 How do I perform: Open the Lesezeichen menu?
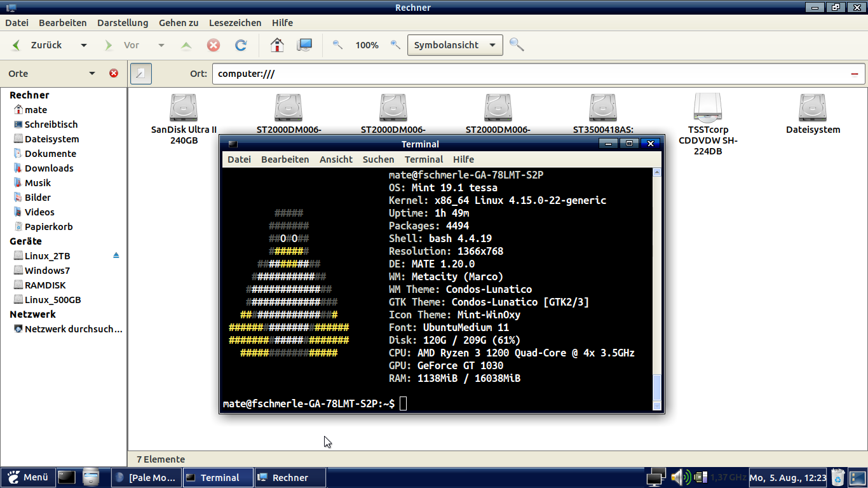[234, 22]
